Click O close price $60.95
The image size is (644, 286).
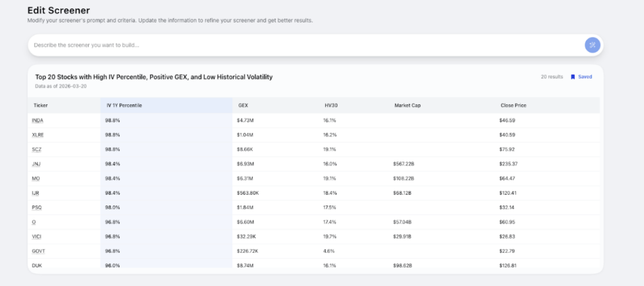tap(507, 222)
